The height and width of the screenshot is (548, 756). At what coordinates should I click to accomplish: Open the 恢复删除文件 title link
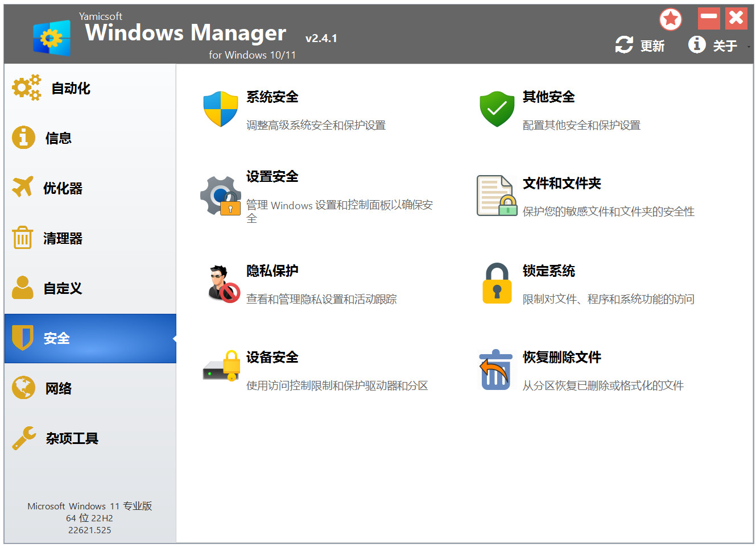pos(562,357)
